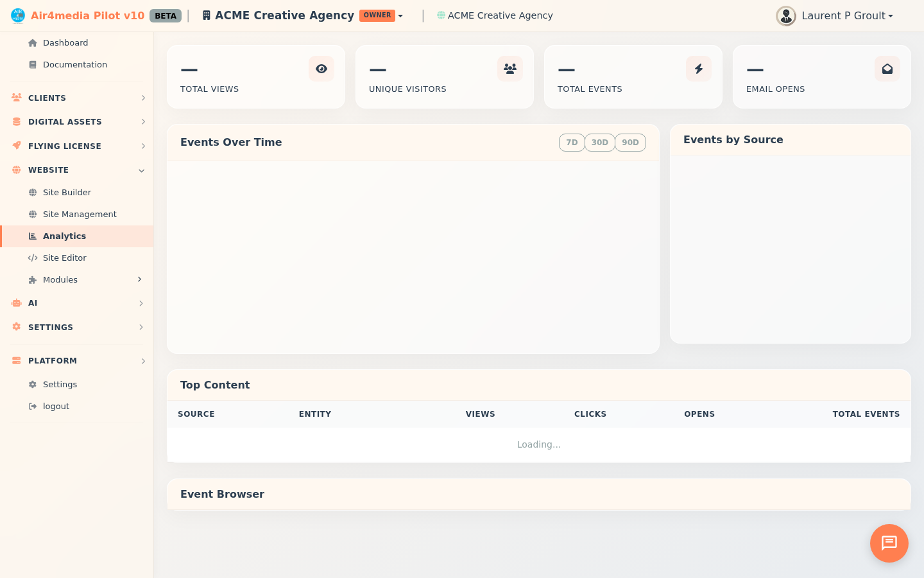Switch chart range to 7D
Screen dimensions: 924x578
[572, 143]
